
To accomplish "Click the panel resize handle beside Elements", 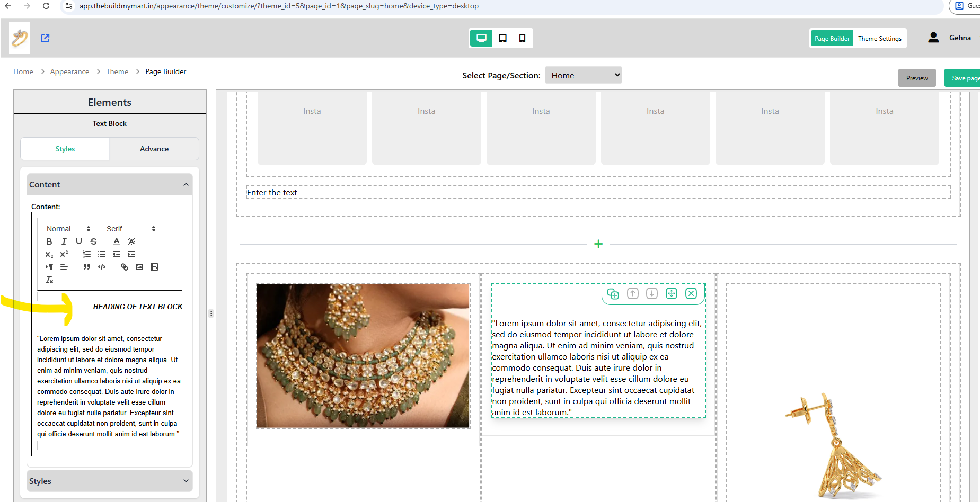I will 211,313.
